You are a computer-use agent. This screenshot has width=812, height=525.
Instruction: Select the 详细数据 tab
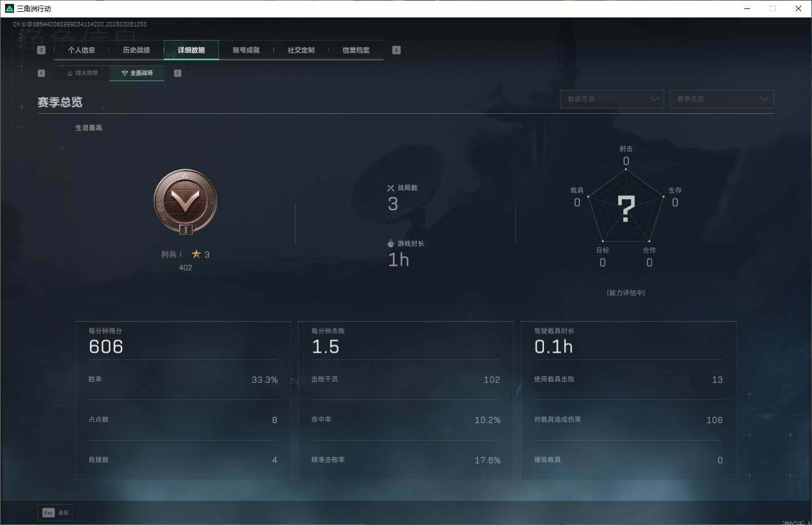191,50
